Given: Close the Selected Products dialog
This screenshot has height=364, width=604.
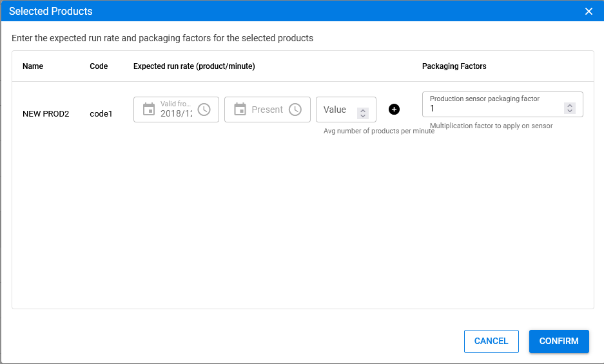Looking at the screenshot, I should 589,11.
